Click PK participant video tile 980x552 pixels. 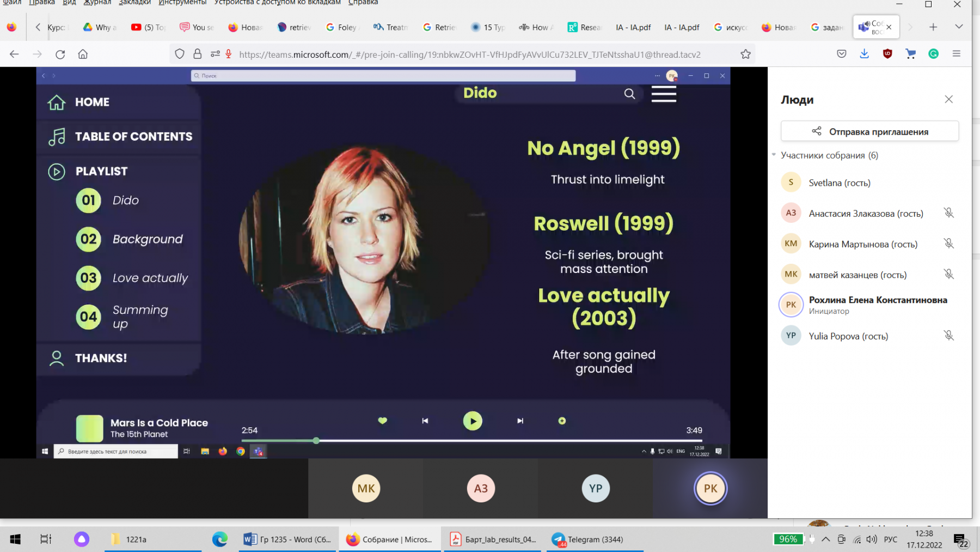click(710, 488)
